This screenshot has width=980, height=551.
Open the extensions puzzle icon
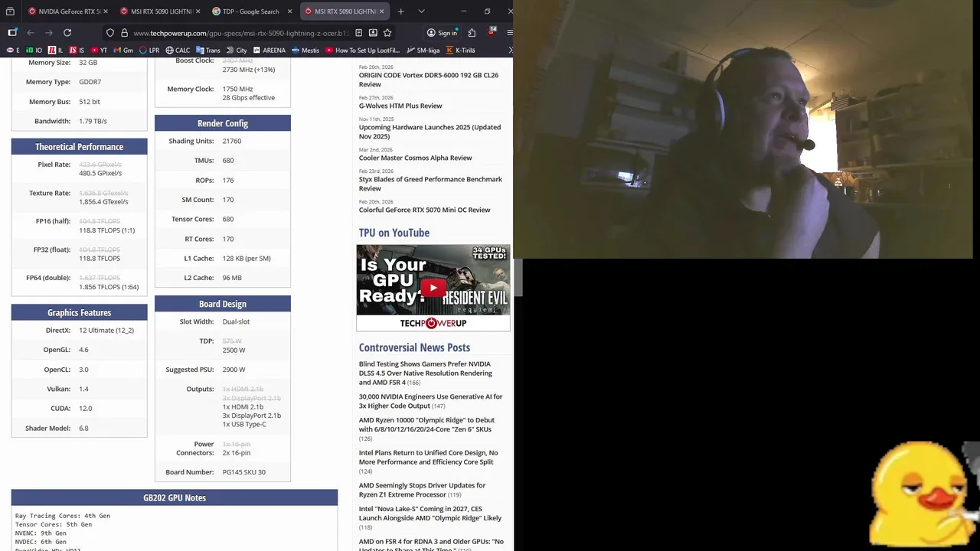pos(472,33)
